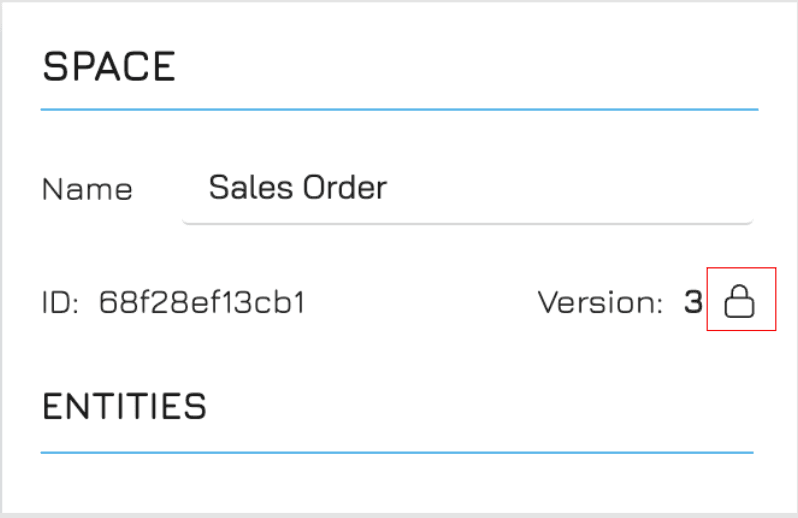Click the "Version:" label
Viewport: 798px width, 518px height.
(601, 302)
